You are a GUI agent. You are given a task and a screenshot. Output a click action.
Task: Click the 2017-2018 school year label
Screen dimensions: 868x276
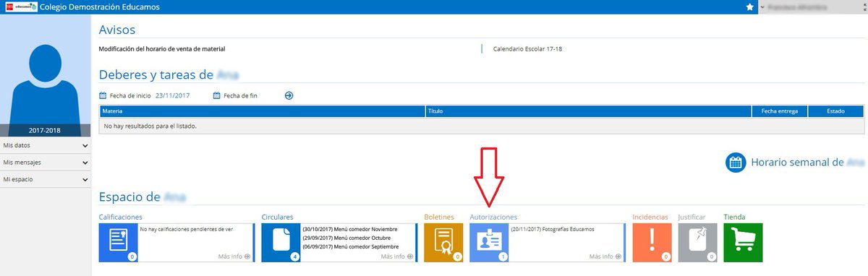click(45, 131)
